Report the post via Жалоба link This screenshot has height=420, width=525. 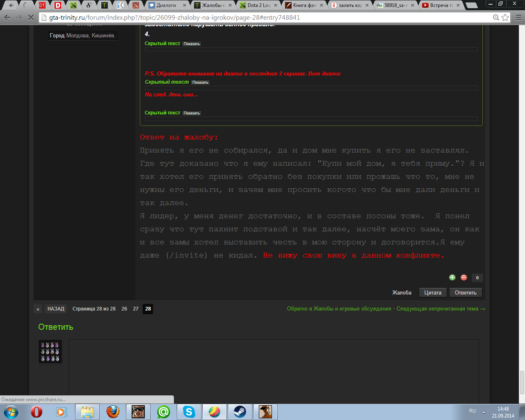coord(402,293)
